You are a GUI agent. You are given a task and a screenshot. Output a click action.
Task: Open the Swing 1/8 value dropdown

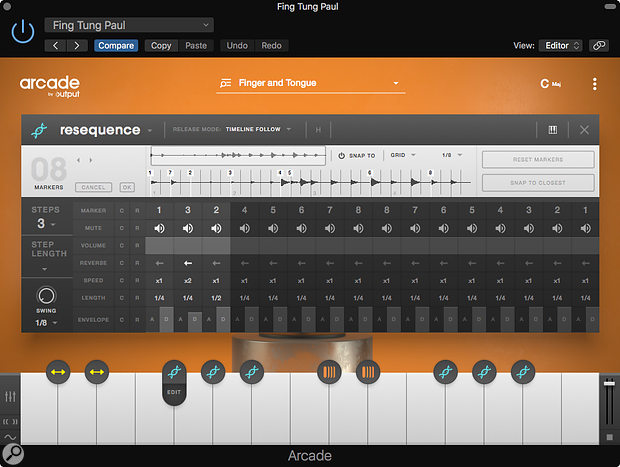(46, 323)
